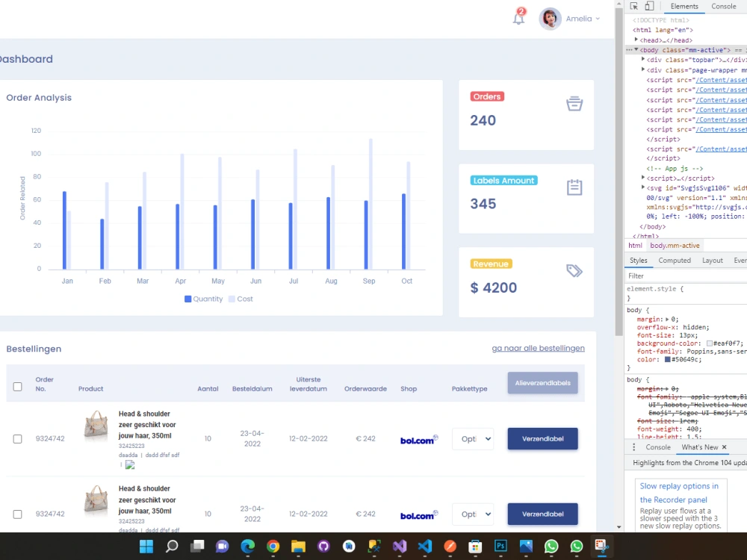The image size is (747, 560).
Task: Open the Layout pane tab
Action: click(x=712, y=261)
